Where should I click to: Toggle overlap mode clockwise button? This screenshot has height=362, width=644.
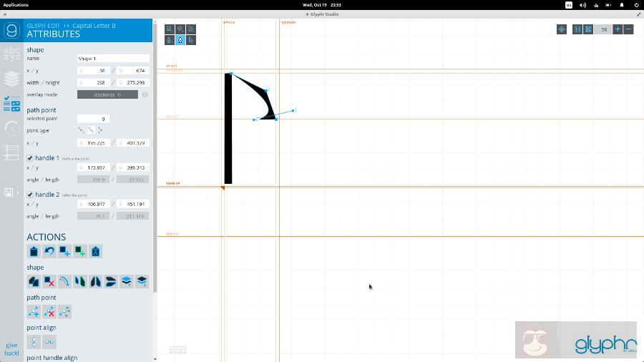[107, 94]
